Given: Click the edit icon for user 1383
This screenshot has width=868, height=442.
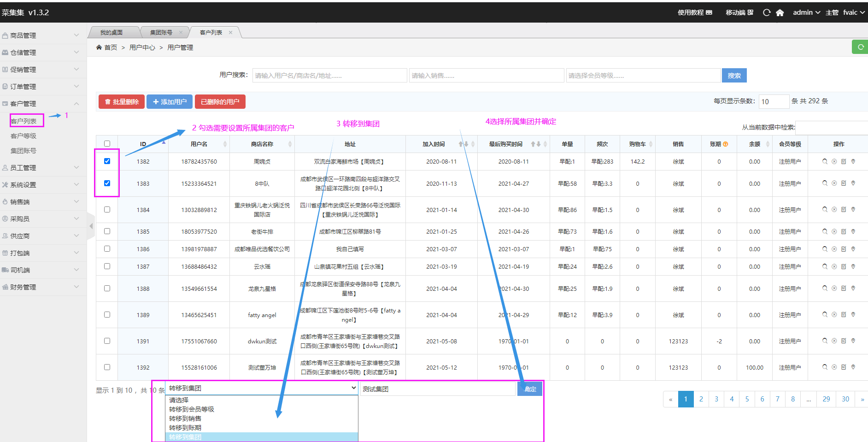Looking at the screenshot, I should [844, 183].
